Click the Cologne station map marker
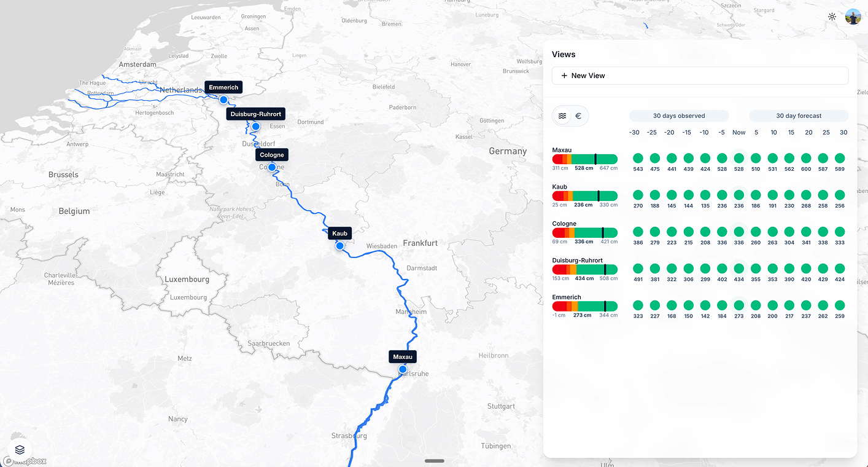 [x=271, y=167]
